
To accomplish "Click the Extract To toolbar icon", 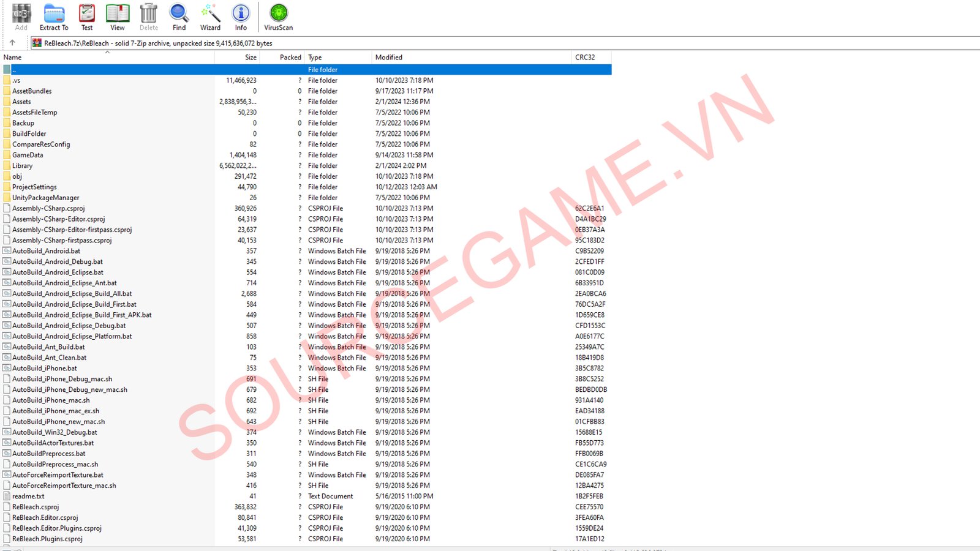I will coord(54,17).
